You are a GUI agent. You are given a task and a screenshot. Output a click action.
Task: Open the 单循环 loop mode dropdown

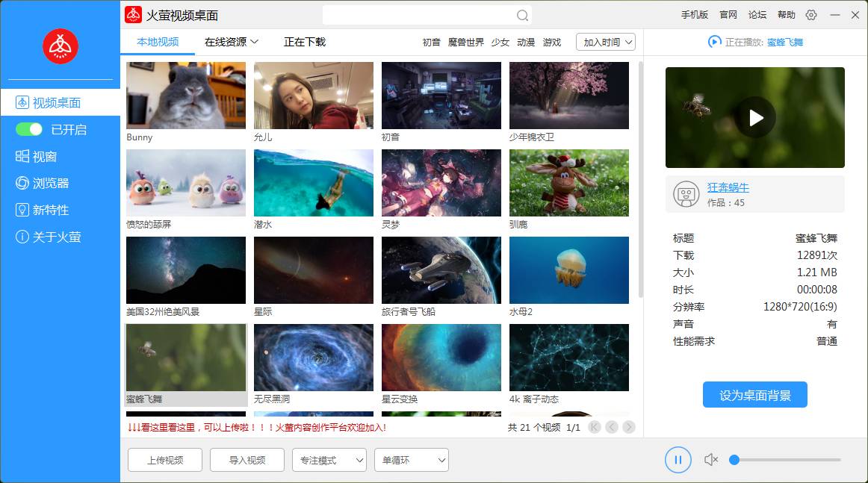point(411,460)
